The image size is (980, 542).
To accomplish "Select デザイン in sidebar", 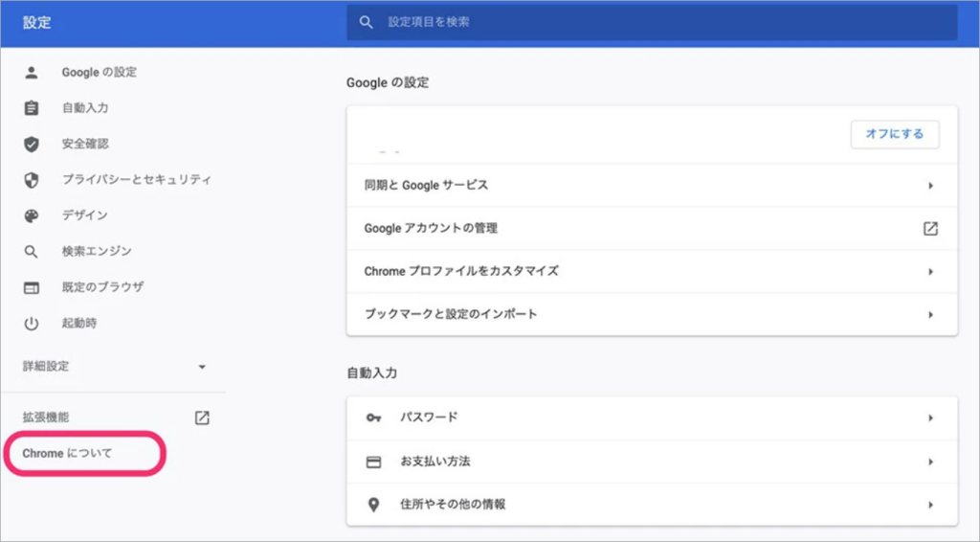I will tap(85, 215).
